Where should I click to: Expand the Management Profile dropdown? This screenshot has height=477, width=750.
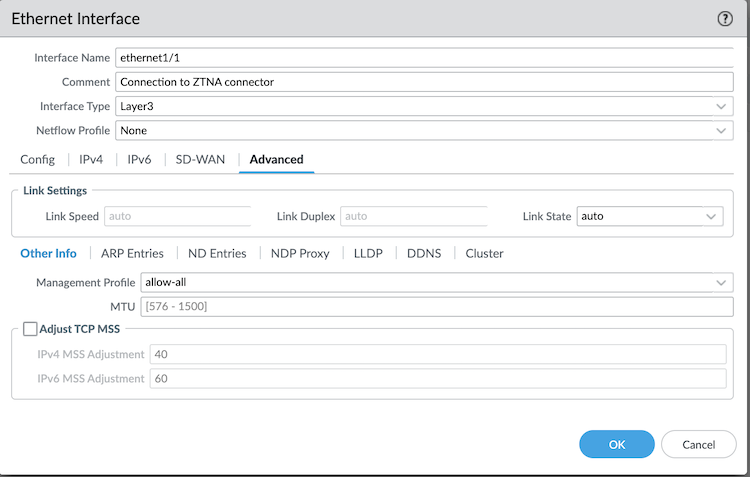437,283
